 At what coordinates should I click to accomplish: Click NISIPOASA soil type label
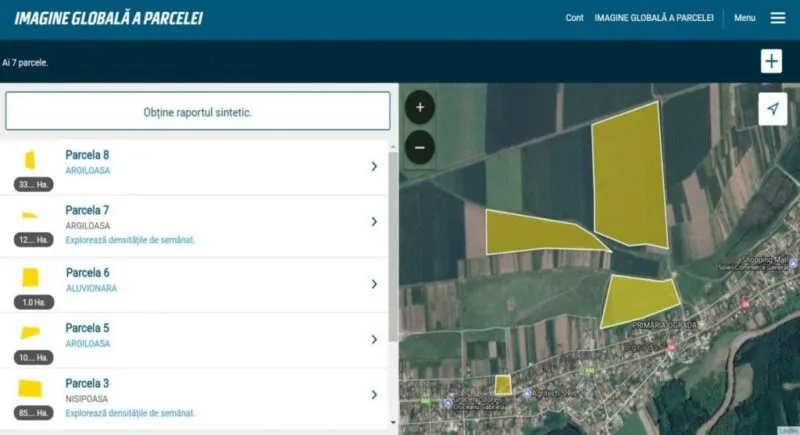(86, 399)
